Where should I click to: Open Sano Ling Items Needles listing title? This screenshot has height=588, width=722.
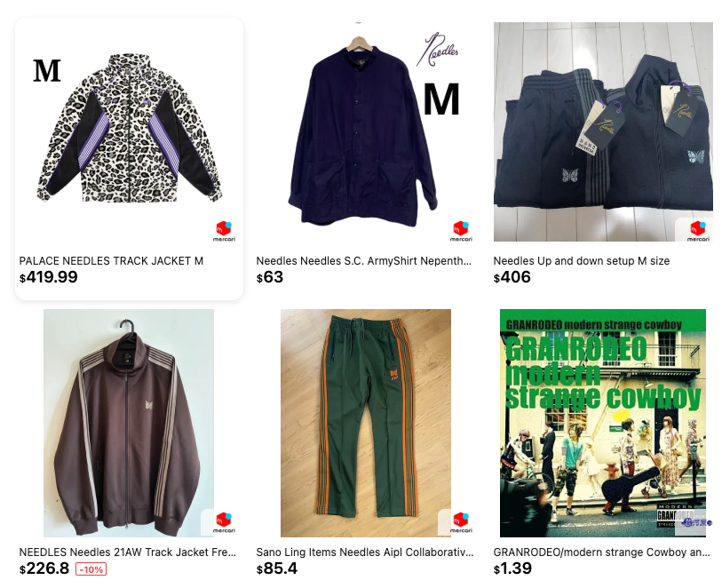[365, 552]
